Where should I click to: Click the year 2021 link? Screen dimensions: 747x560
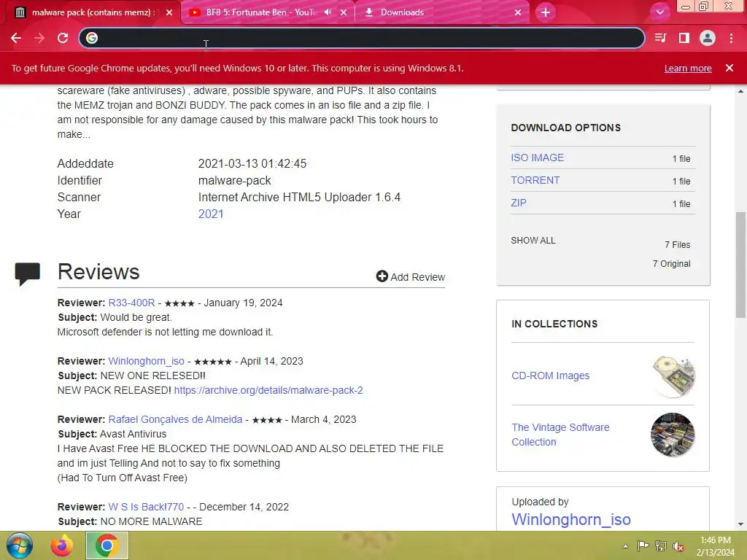click(x=211, y=214)
